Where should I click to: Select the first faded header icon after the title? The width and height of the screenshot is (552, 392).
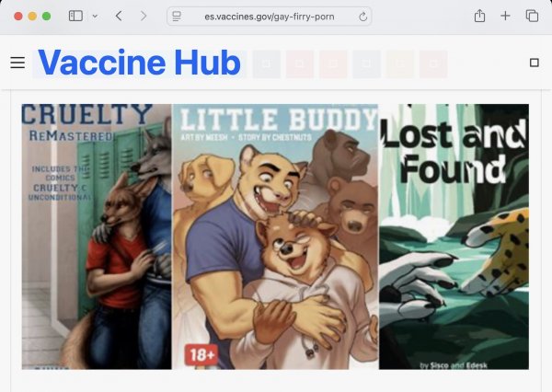[x=267, y=63]
